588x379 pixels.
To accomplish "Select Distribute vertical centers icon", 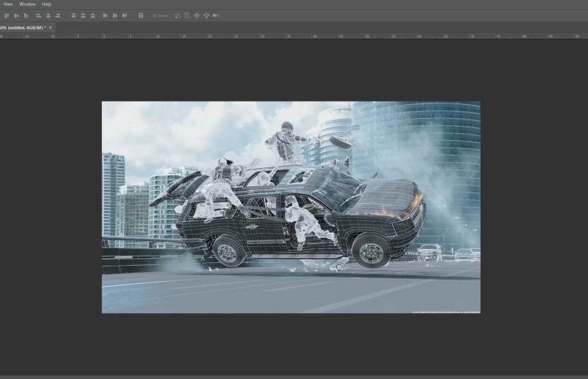I will (83, 15).
